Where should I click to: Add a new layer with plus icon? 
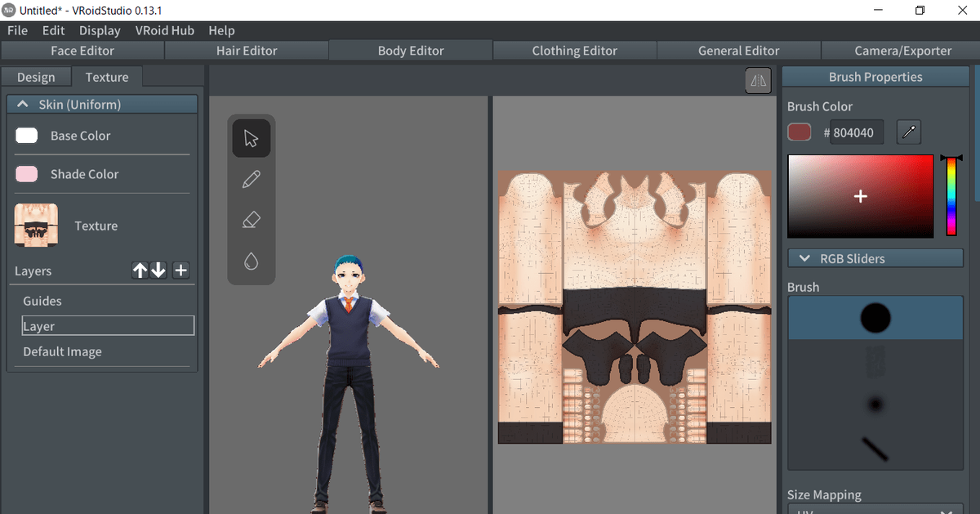(180, 270)
